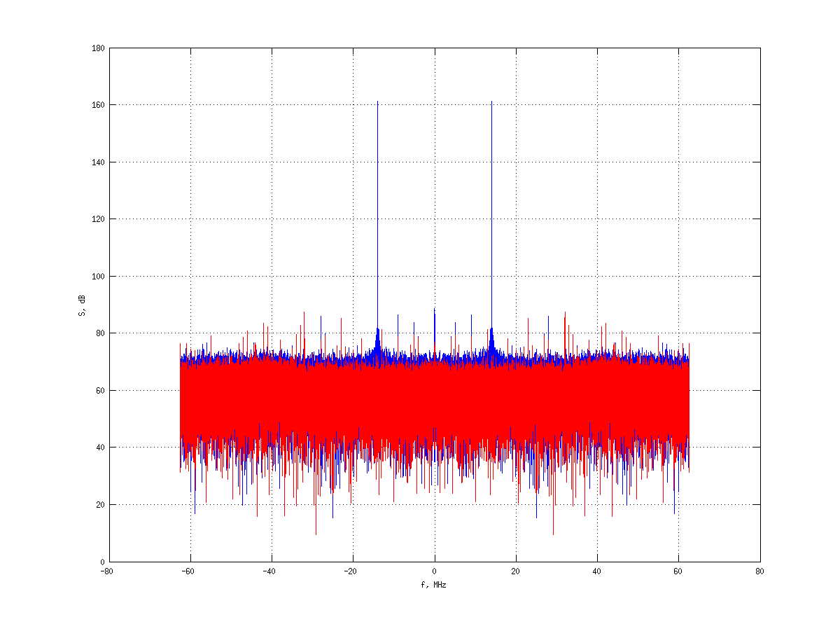Screen dimensions: 840x631
Task: Click the 100 tick label on y-axis
Action: pyautogui.click(x=98, y=277)
